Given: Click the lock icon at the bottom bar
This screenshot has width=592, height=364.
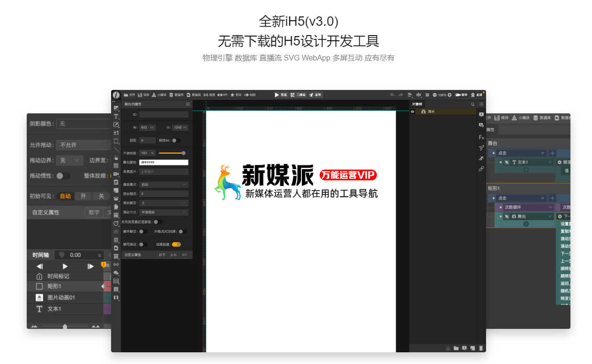Looking at the screenshot, I should click(448, 348).
